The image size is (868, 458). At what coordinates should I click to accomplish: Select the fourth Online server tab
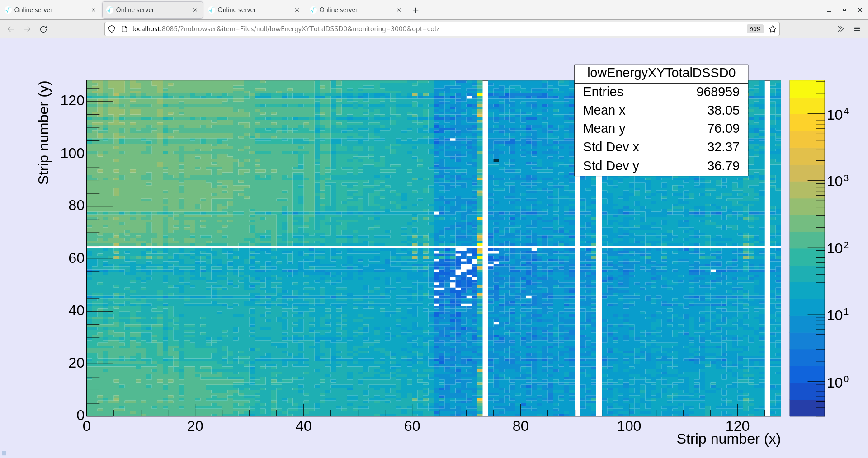[350, 10]
